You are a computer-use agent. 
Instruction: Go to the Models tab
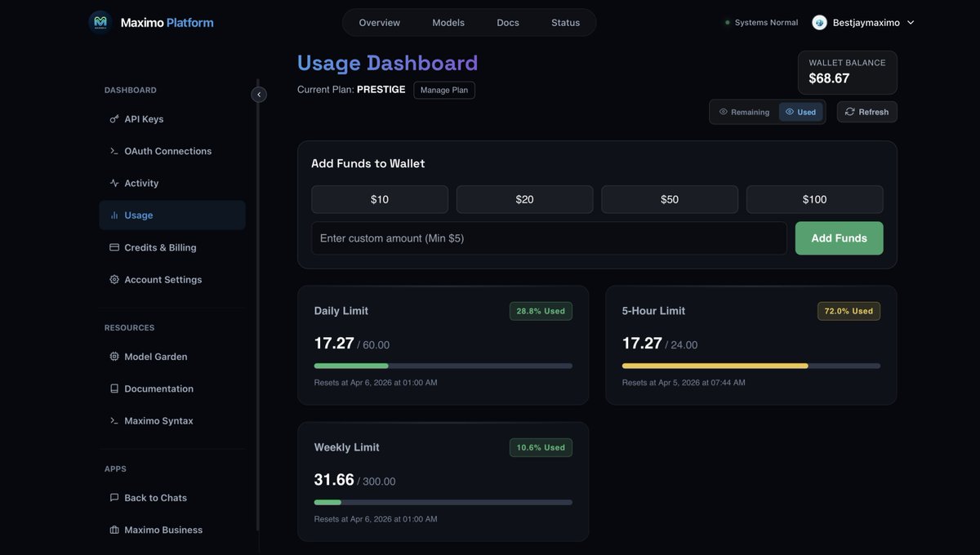[x=448, y=23]
